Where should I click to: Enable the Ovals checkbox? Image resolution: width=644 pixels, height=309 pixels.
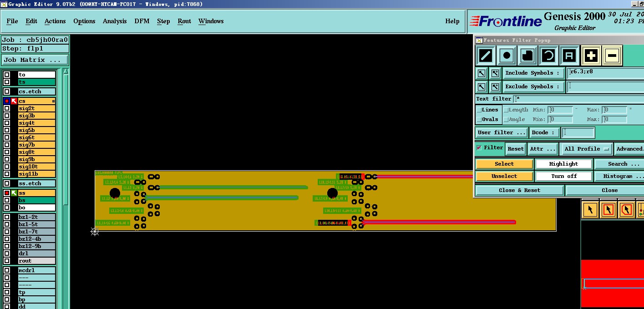479,119
